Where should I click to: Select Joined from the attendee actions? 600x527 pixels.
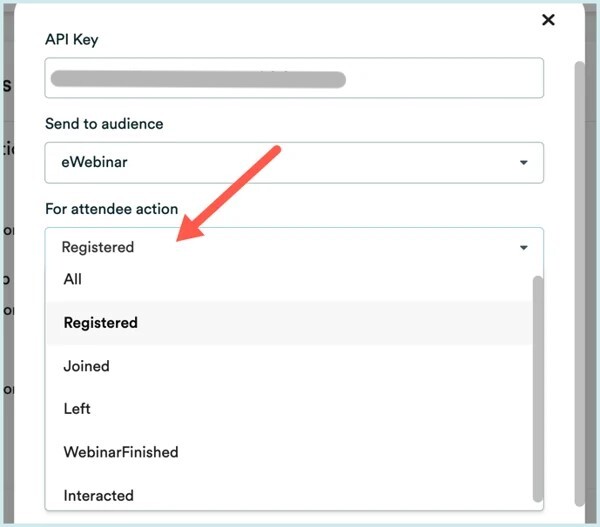(x=87, y=366)
